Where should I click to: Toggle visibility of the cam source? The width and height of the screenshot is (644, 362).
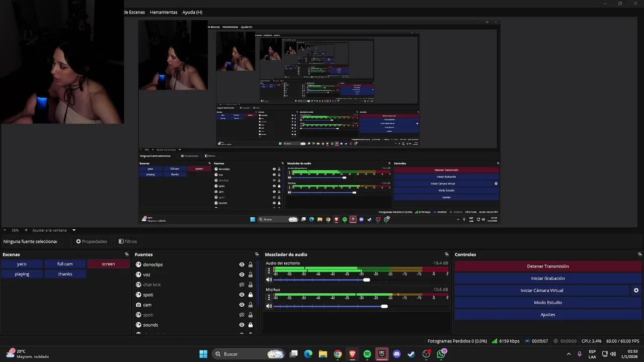tap(242, 305)
